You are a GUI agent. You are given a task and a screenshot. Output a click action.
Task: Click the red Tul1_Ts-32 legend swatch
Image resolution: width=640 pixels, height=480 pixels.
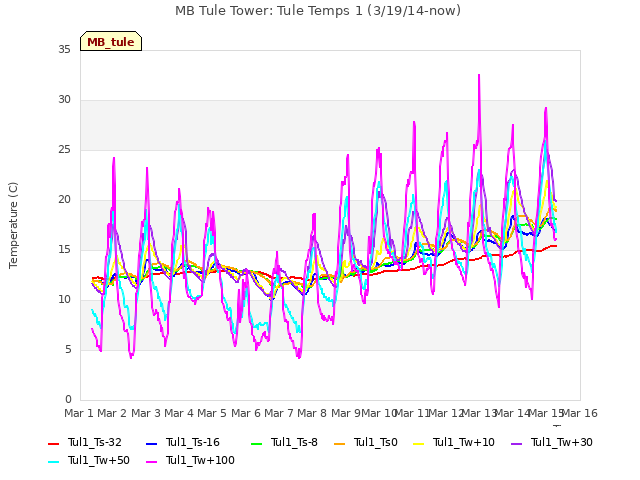[53, 444]
